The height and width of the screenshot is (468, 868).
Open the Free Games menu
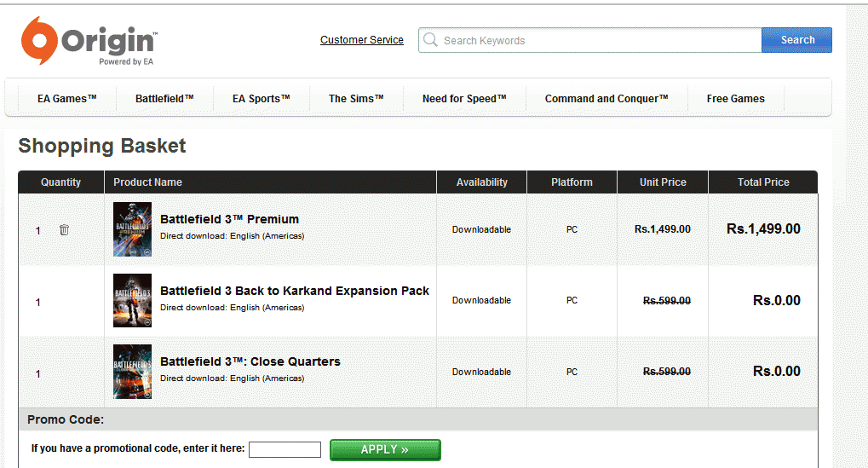point(735,99)
